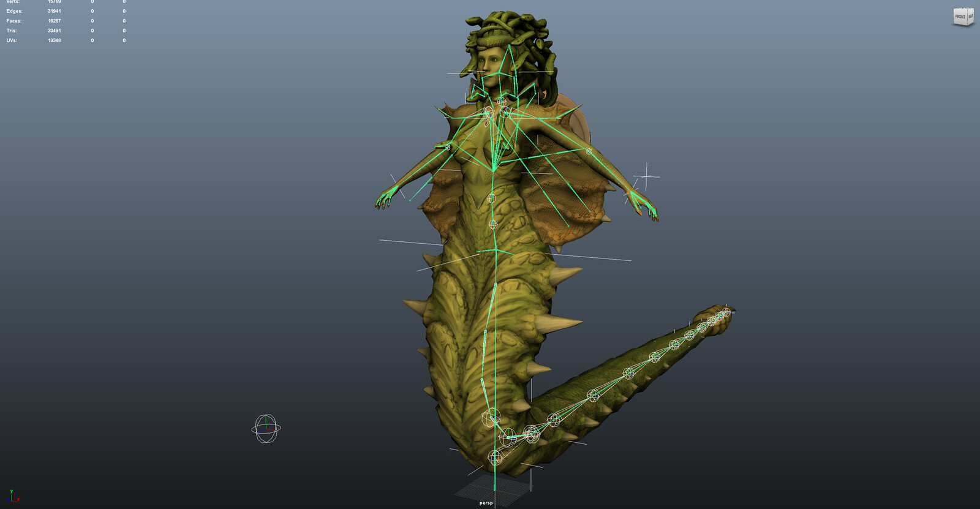The width and height of the screenshot is (980, 509).
Task: Click the FRONT face of the ViewCube
Action: (x=960, y=17)
